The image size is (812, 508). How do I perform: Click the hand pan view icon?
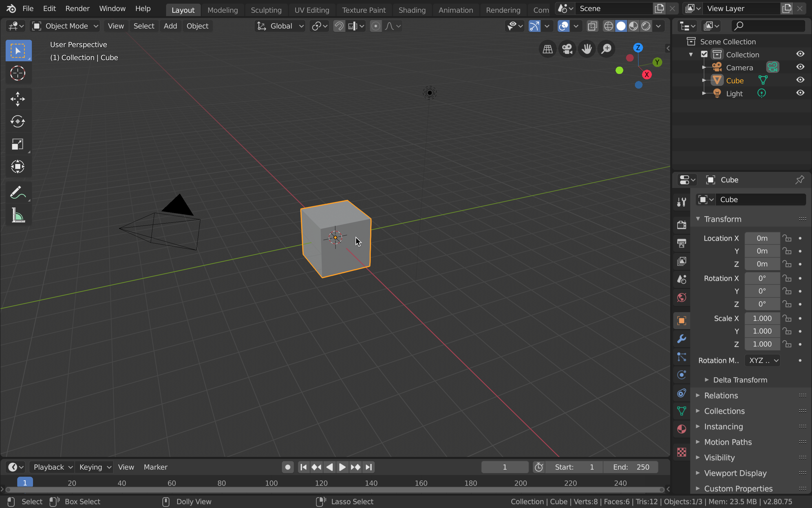pos(587,49)
